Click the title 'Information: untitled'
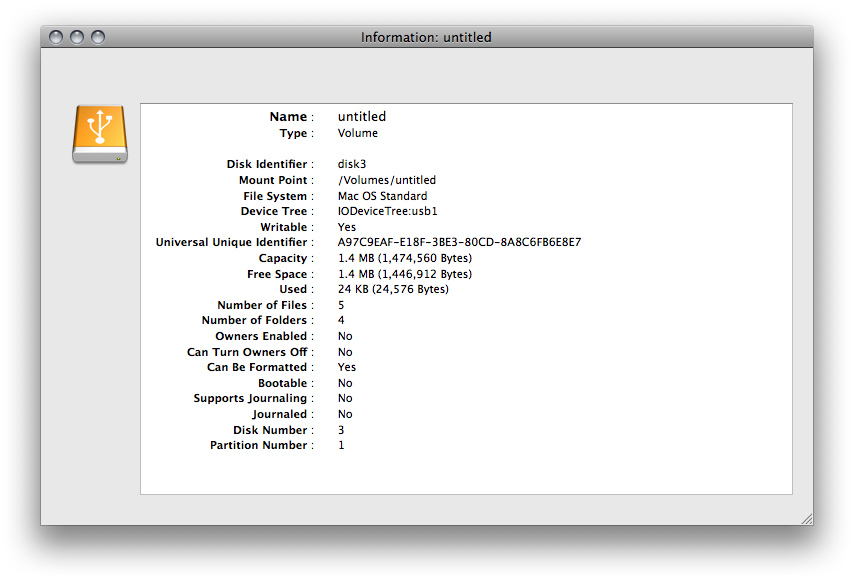 426,37
